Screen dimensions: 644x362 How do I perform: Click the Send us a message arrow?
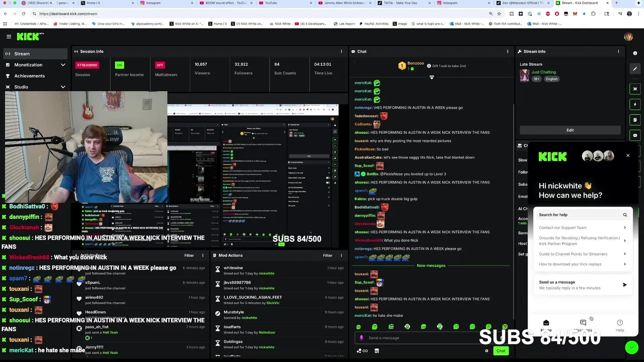click(624, 285)
